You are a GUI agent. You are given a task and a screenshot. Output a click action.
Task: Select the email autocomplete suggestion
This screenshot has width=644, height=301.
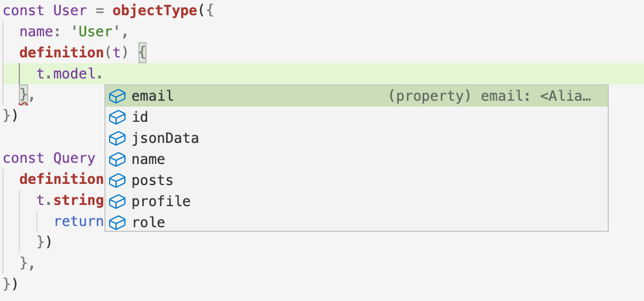point(152,96)
